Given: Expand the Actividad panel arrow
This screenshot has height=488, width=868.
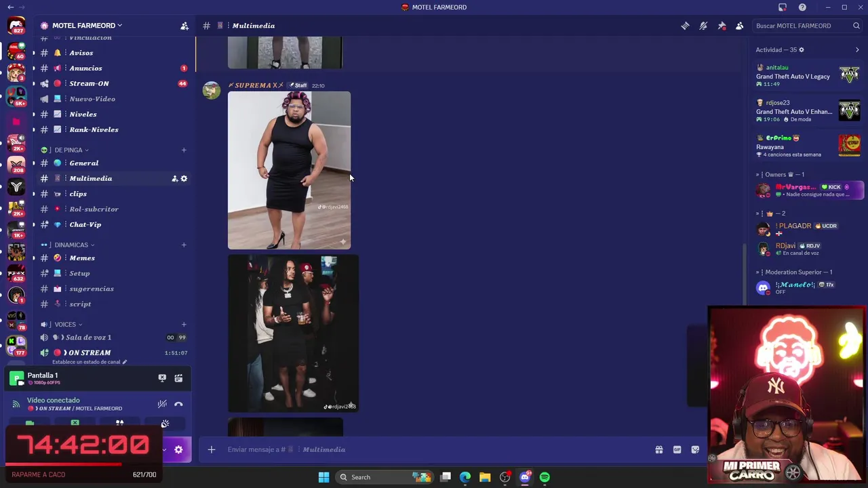Looking at the screenshot, I should pos(857,50).
